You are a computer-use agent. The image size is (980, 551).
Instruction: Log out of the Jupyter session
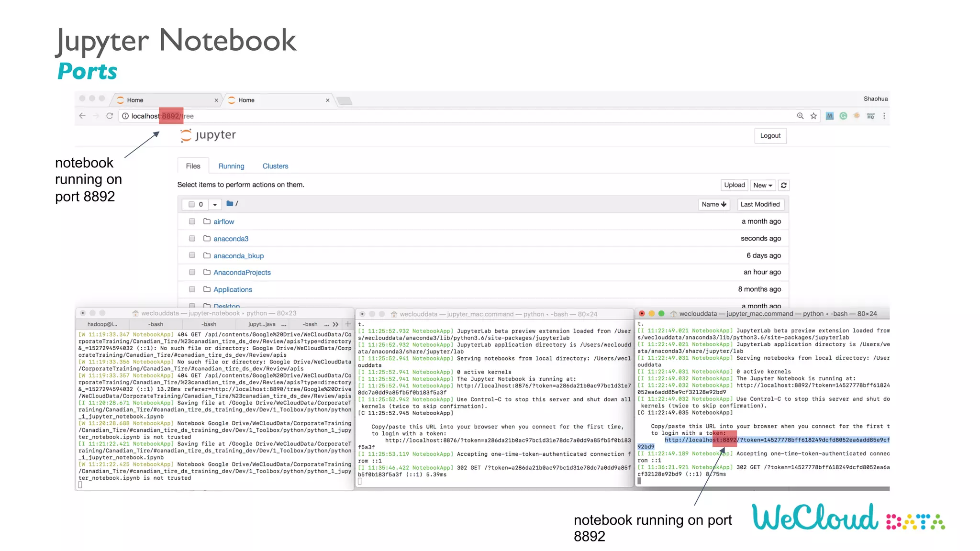click(x=770, y=135)
